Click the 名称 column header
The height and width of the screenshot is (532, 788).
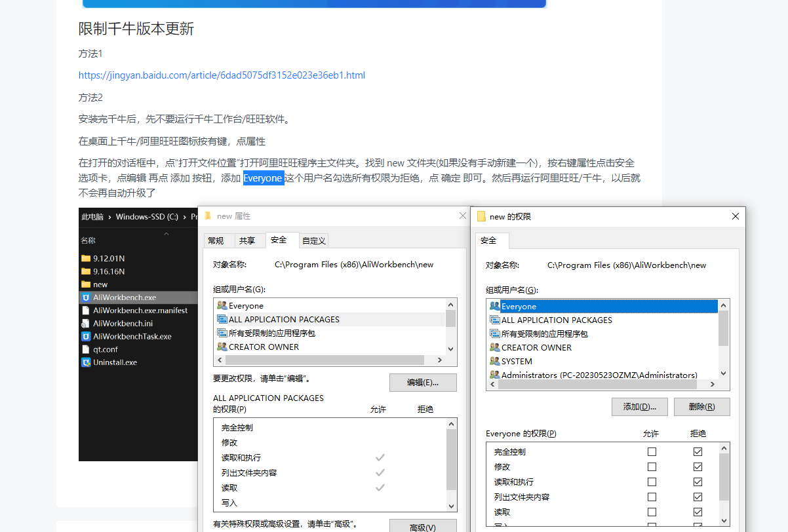[x=88, y=240]
